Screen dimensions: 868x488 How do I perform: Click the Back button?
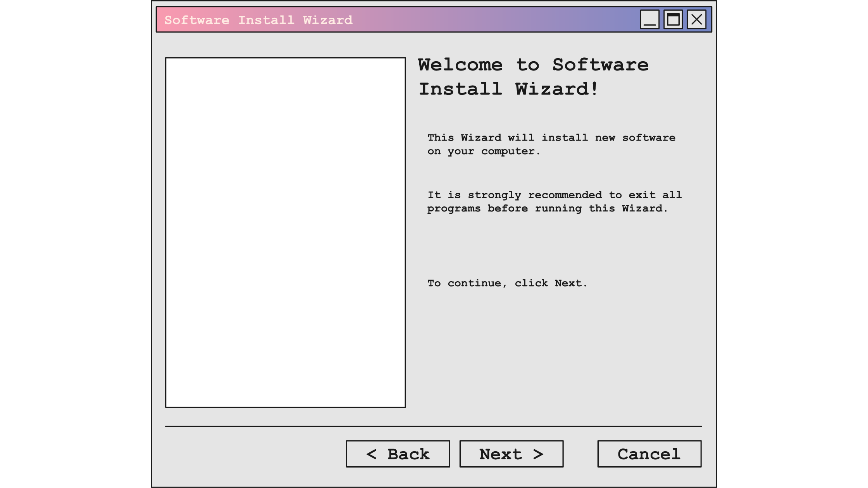tap(398, 454)
